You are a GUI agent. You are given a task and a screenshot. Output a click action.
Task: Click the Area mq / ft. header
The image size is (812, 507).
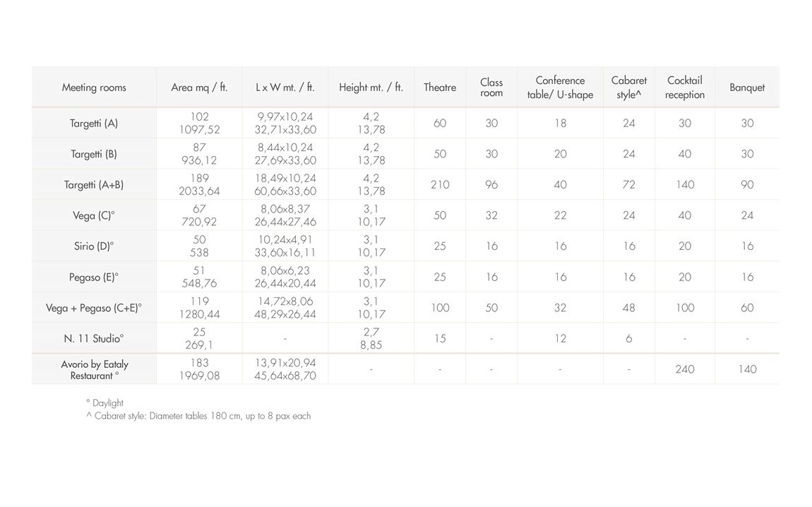(x=199, y=88)
